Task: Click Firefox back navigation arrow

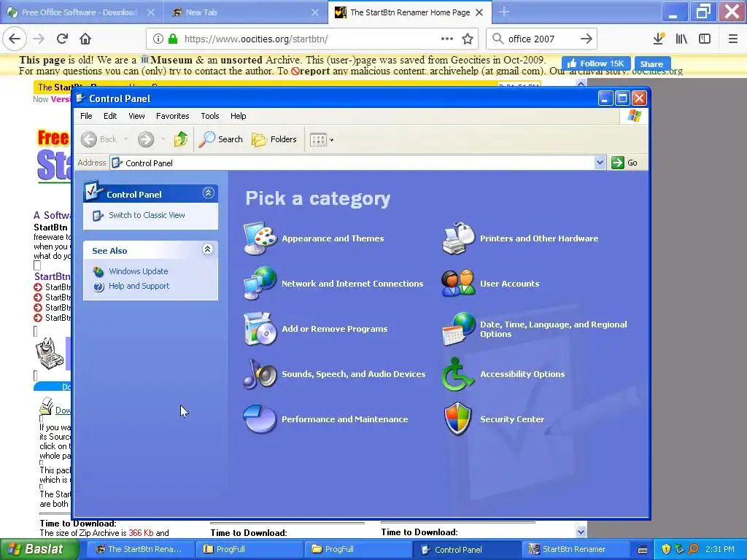Action: 15,39
